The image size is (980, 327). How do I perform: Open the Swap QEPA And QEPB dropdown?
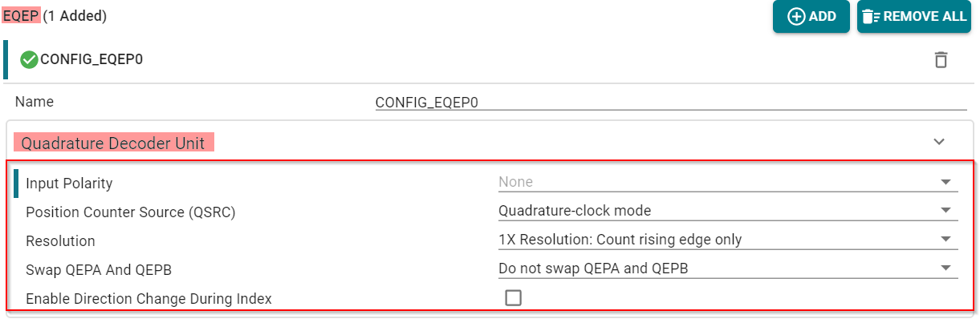point(727,268)
